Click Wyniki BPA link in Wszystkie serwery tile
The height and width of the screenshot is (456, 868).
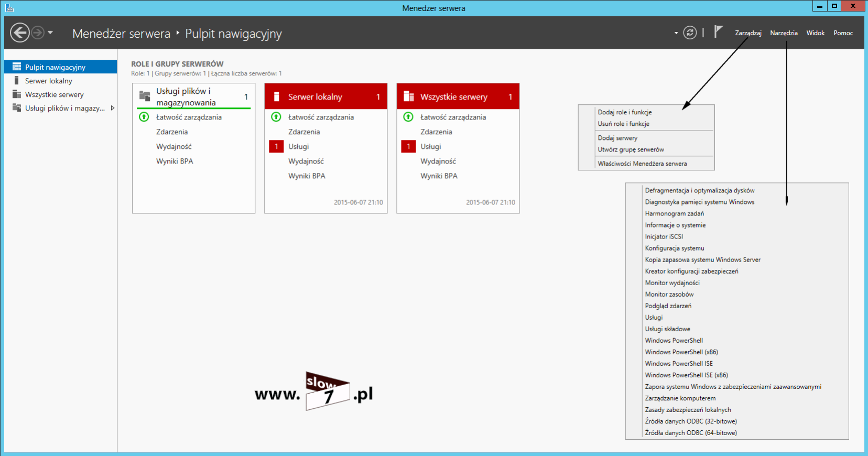pos(439,176)
